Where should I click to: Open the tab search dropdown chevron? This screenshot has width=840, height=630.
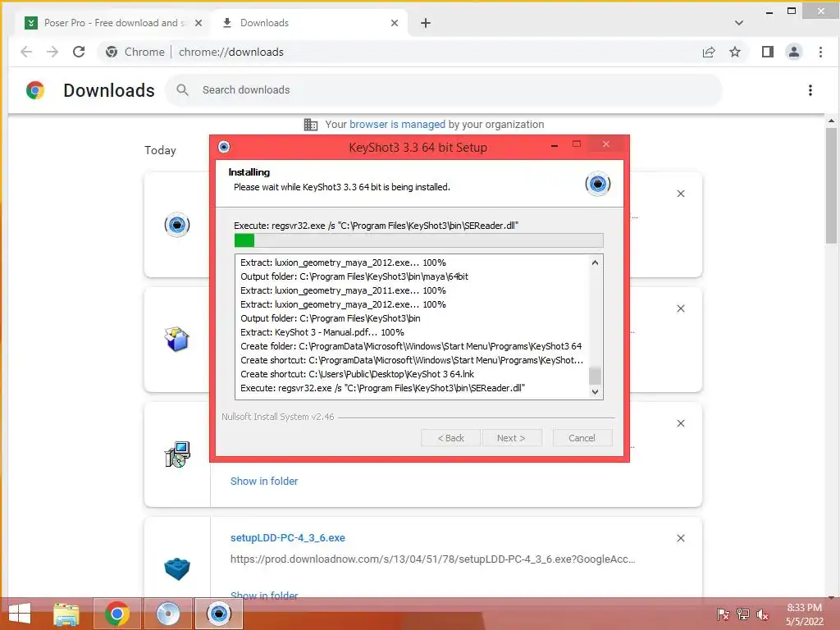tap(739, 23)
